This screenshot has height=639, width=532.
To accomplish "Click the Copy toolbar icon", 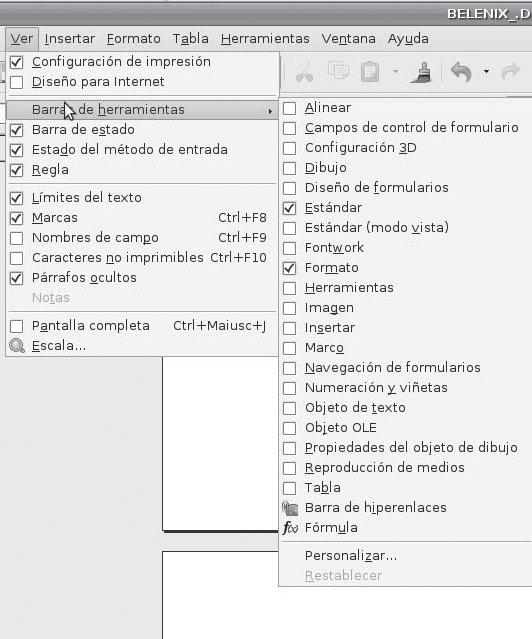I will pos(338,71).
